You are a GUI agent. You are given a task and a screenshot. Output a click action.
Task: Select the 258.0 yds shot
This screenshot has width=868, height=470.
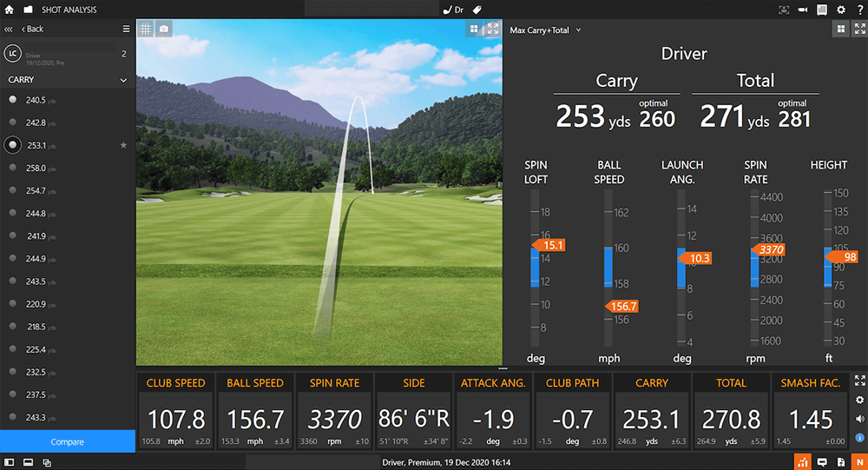pos(36,168)
